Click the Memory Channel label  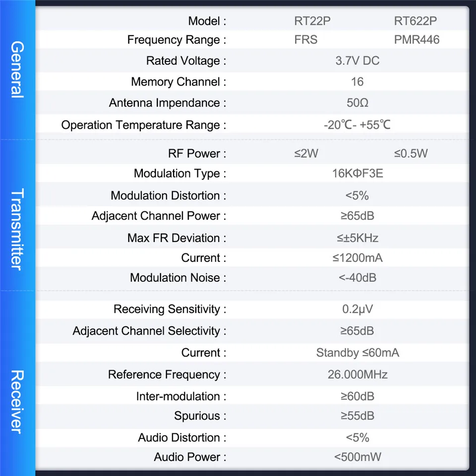pyautogui.click(x=178, y=82)
